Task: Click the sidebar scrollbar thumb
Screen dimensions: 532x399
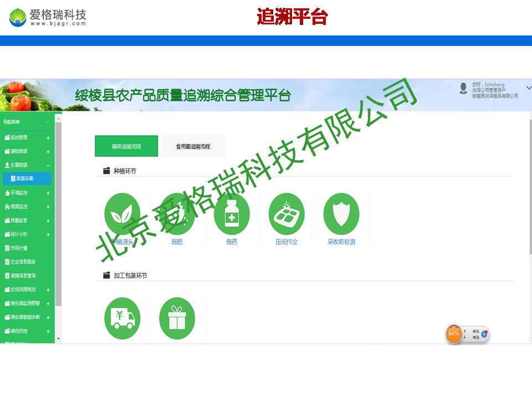Action: (x=58, y=214)
